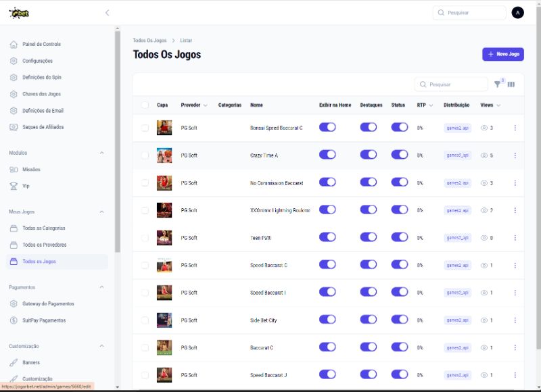Click the eye views icon for Side Bet City
This screenshot has width=541, height=392.
click(484, 320)
